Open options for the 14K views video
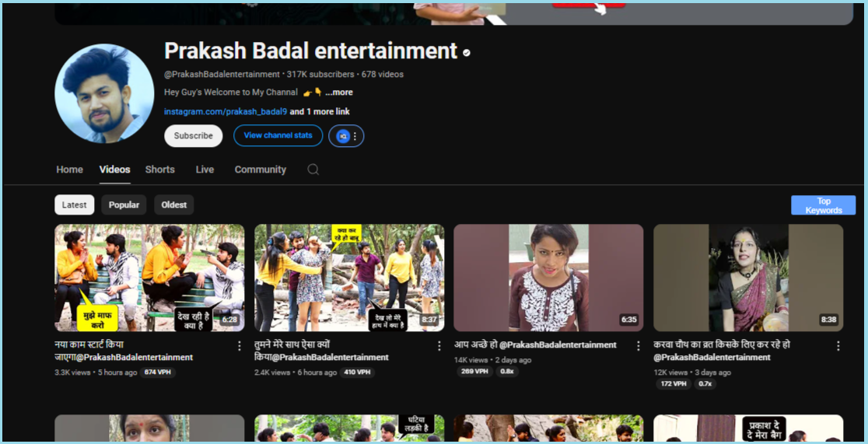 coord(638,346)
